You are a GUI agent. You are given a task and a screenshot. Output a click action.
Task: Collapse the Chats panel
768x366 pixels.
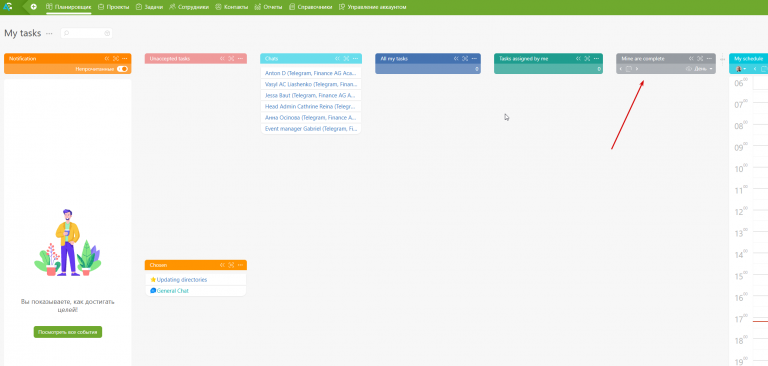coord(337,58)
